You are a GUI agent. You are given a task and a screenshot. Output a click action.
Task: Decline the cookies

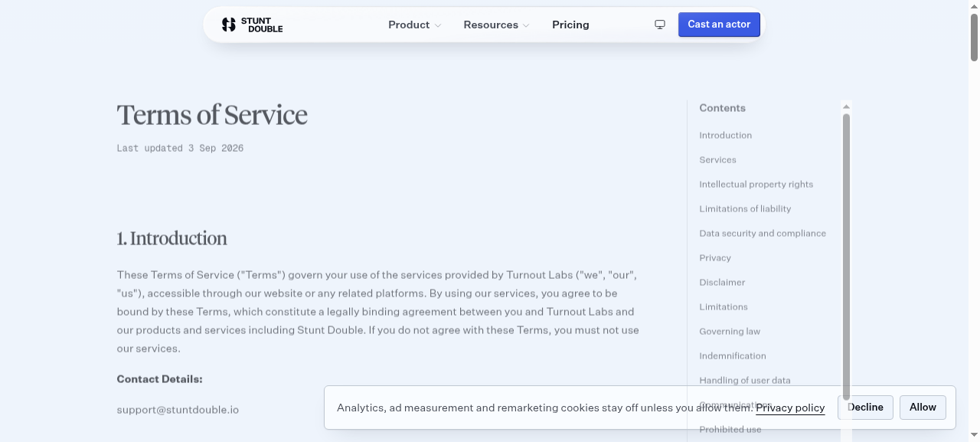pyautogui.click(x=865, y=408)
